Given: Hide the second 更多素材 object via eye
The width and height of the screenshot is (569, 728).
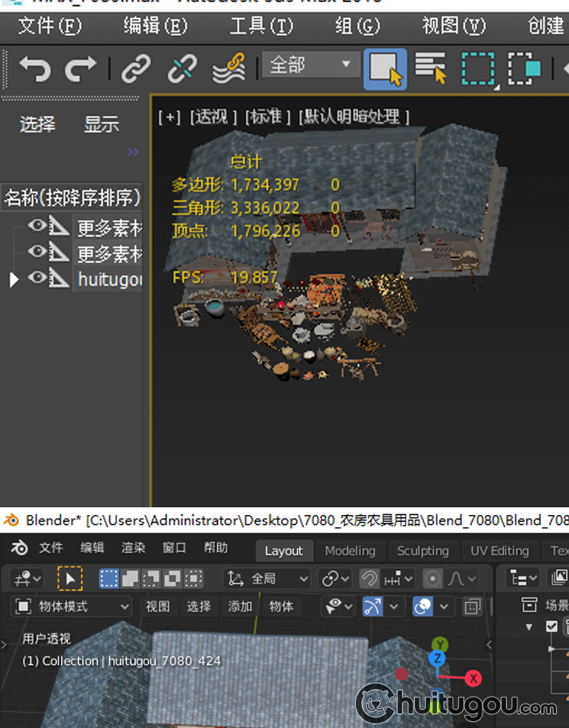Looking at the screenshot, I should coord(36,252).
